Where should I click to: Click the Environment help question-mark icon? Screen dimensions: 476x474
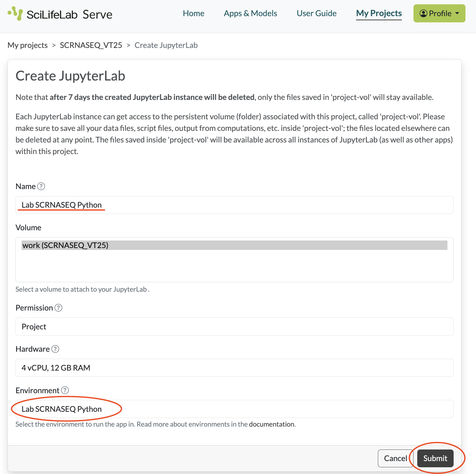pyautogui.click(x=65, y=390)
